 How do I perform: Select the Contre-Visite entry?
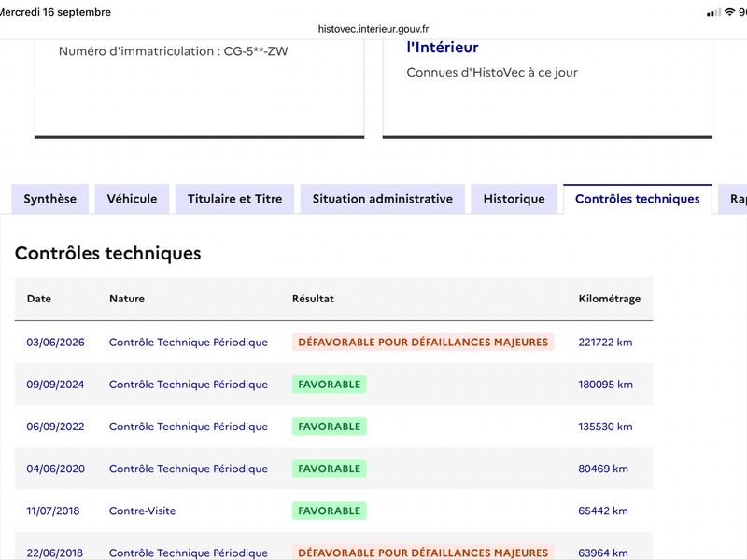pos(143,511)
